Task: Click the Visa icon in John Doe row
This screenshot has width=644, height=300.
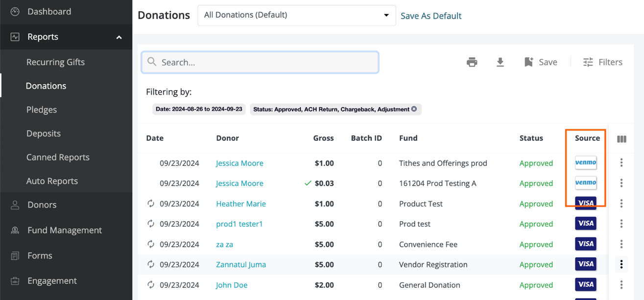Action: pos(585,284)
